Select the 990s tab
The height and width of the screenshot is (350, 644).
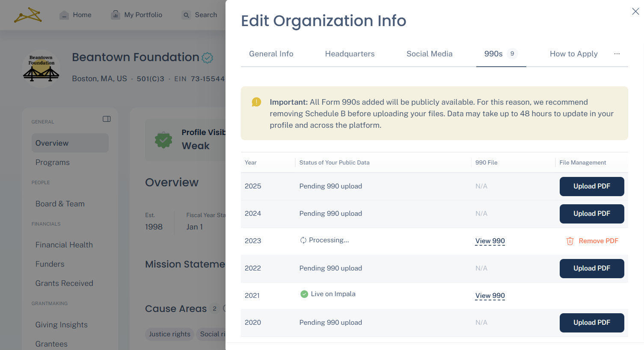(x=501, y=54)
